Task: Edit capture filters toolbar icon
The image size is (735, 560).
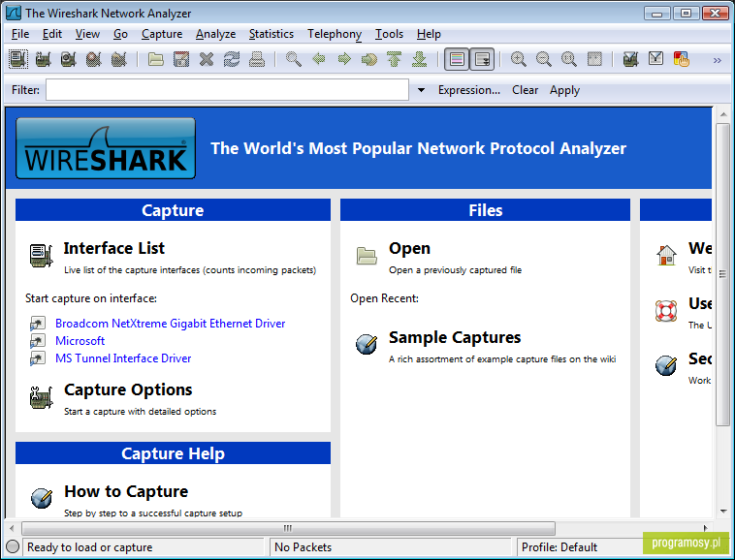Action: pyautogui.click(x=631, y=59)
